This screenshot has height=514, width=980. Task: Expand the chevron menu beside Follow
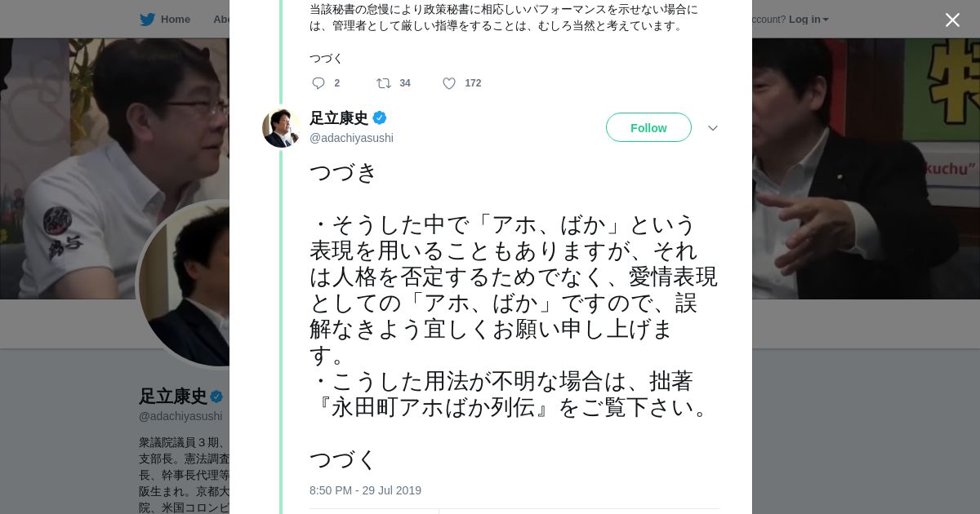[712, 128]
